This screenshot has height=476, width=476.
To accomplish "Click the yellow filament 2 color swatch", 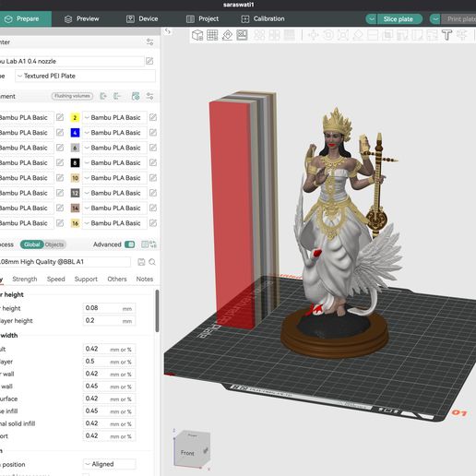I will tap(75, 117).
